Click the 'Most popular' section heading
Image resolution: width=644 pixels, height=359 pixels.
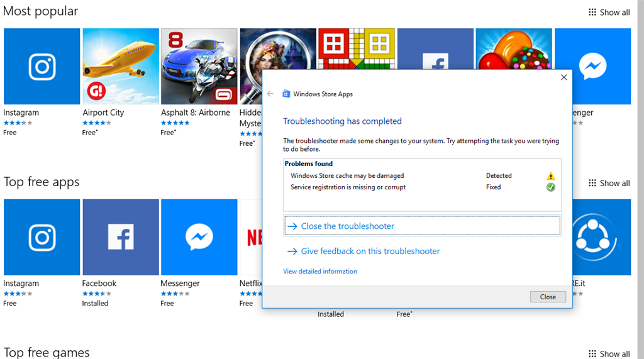[x=40, y=11]
